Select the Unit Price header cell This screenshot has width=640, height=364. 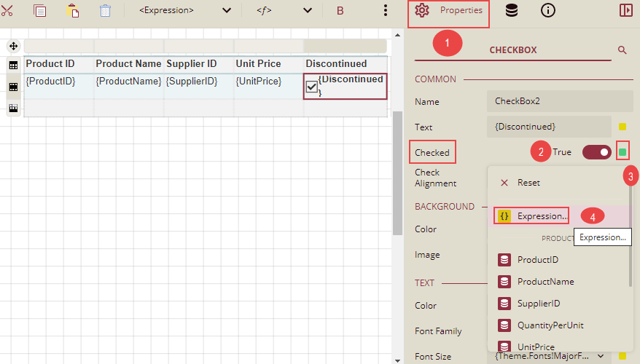click(269, 64)
